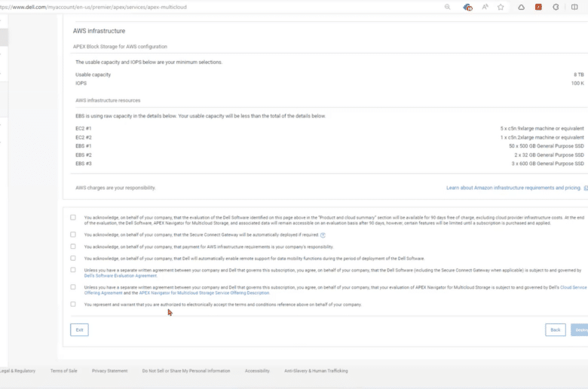Open the red notebook extension icon
The height and width of the screenshot is (389, 588).
click(x=538, y=7)
